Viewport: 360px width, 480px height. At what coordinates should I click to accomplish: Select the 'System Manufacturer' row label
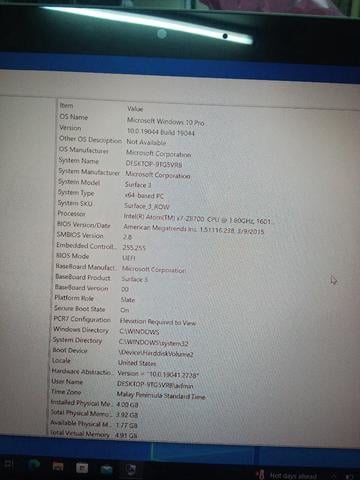[x=89, y=172]
